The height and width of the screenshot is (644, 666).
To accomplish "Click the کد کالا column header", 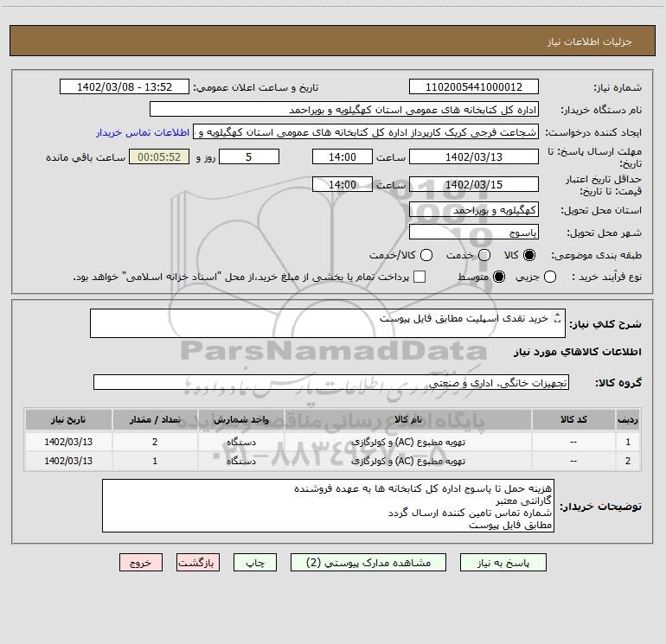I will coord(573,419).
